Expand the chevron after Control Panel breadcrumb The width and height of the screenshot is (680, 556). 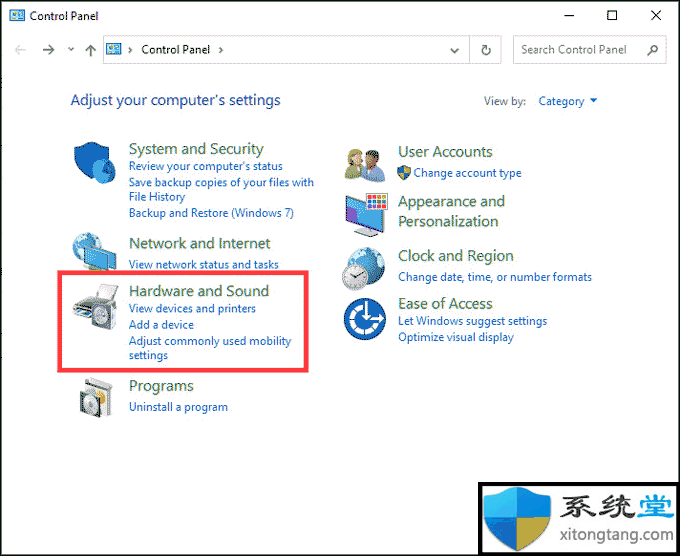pyautogui.click(x=221, y=50)
